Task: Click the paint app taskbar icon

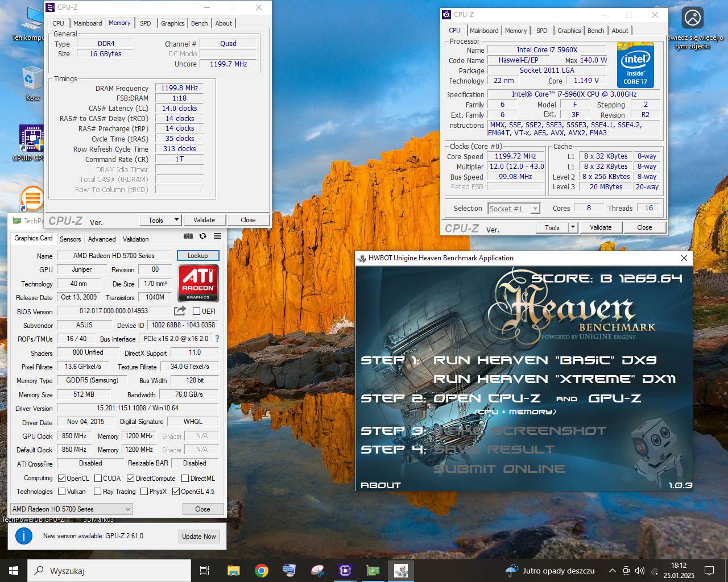Action: point(317,571)
